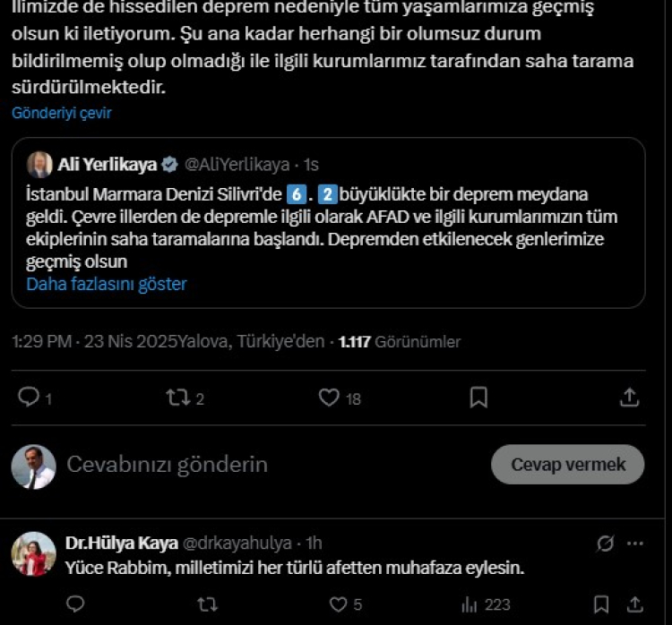The height and width of the screenshot is (625, 672).
Task: Repost Dr. Hülya Kaya's reply
Action: pyautogui.click(x=207, y=605)
